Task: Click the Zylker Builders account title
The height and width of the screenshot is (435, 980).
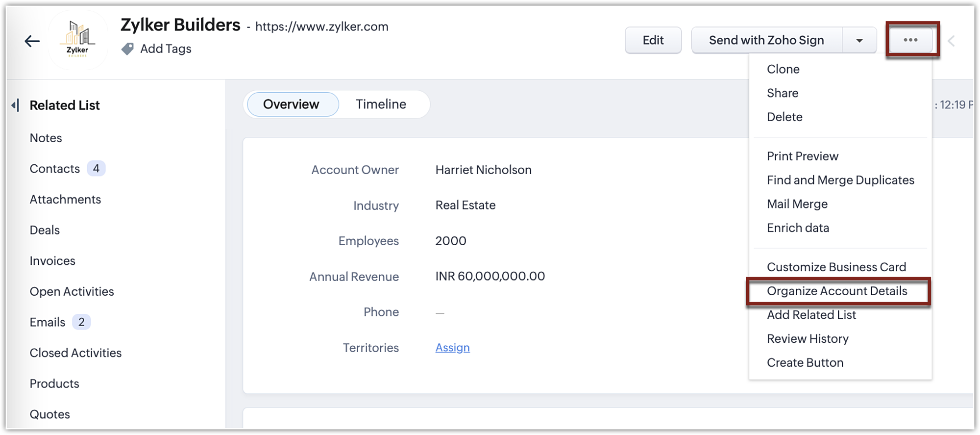Action: point(180,25)
